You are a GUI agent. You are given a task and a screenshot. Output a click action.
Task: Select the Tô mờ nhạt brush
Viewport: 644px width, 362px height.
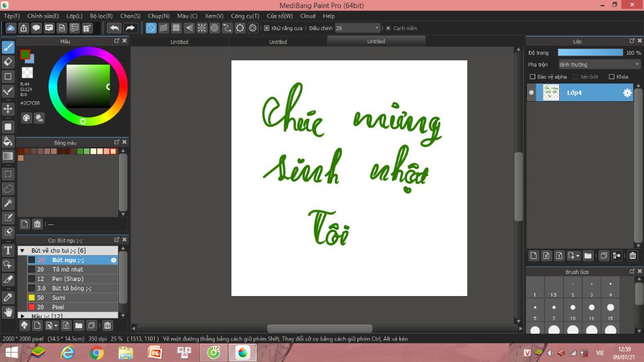tap(73, 269)
